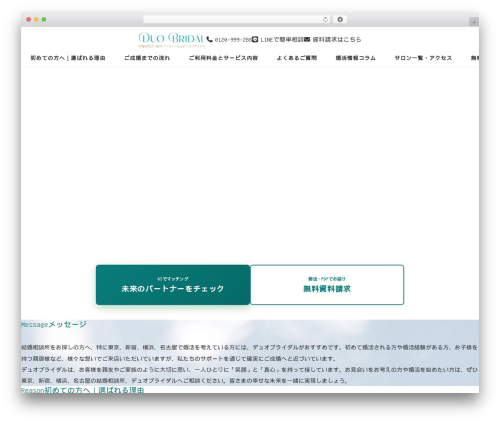This screenshot has width=500, height=423.
Task: Open ご利用料金とサービス内容 menu item
Action: point(223,58)
